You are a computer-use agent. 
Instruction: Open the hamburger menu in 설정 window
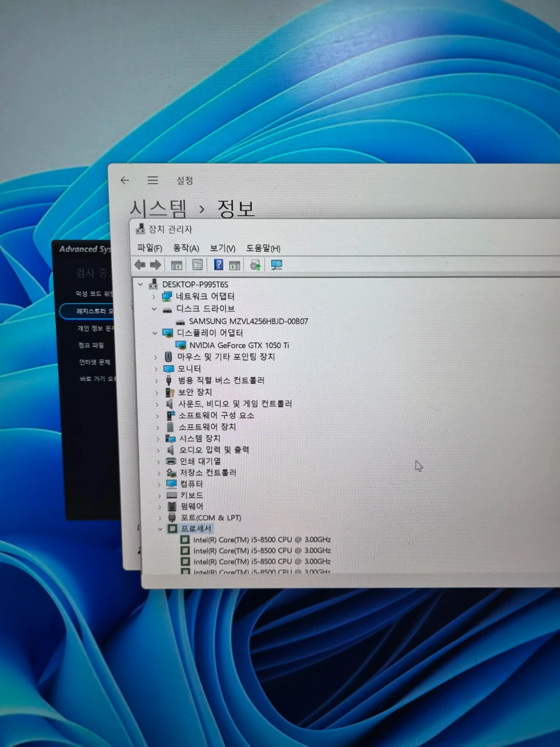(152, 180)
